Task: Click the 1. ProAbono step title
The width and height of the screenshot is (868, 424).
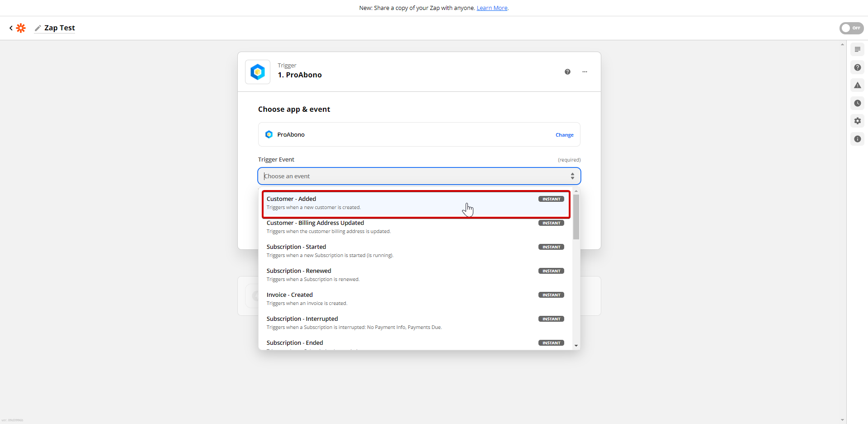Action: tap(300, 75)
